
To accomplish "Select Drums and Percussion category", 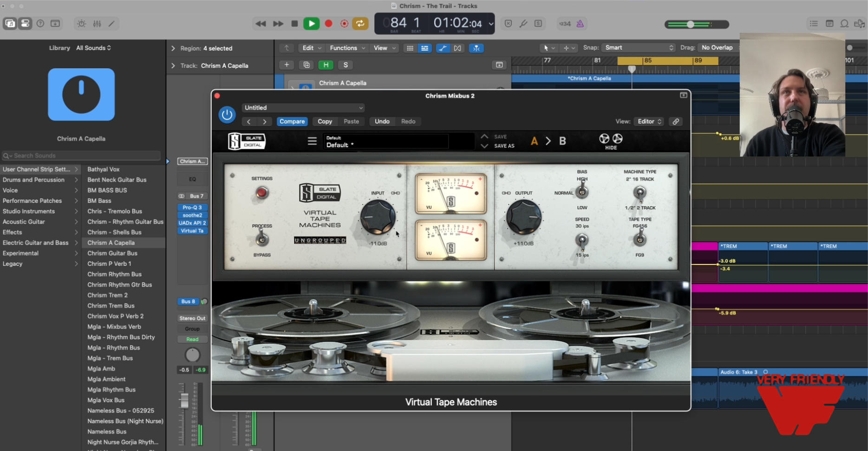I will (x=40, y=180).
